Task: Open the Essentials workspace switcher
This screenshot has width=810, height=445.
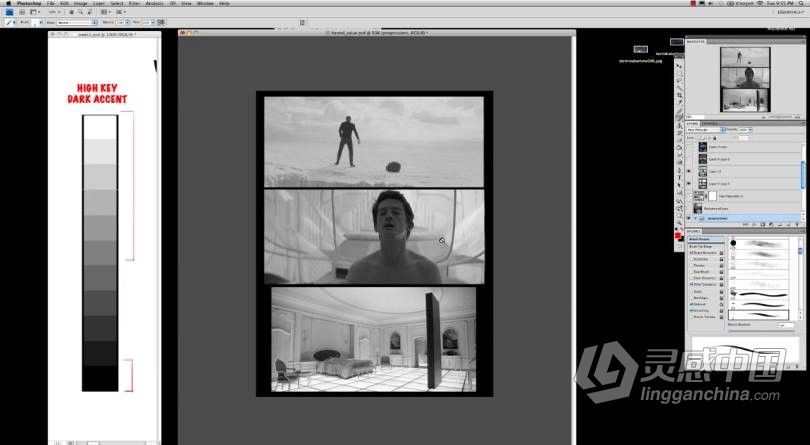Action: (790, 12)
